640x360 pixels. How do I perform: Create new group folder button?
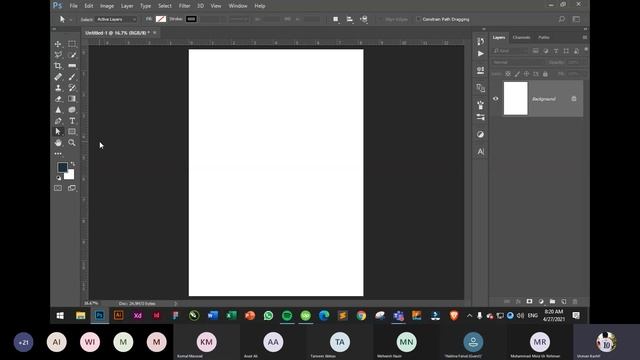click(552, 302)
